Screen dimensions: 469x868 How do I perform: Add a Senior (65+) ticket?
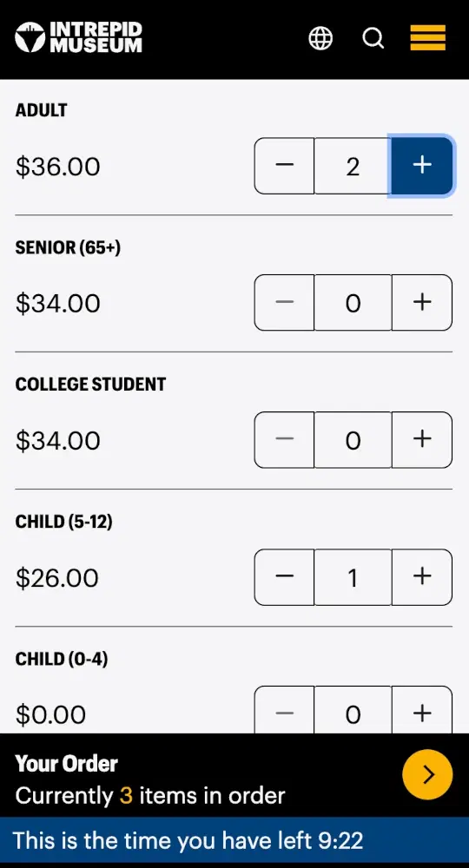pyautogui.click(x=422, y=302)
